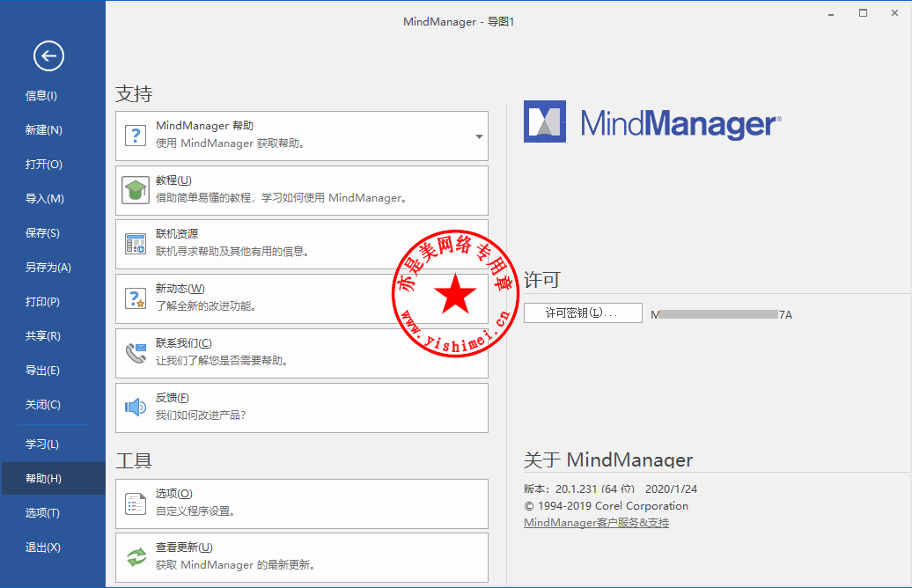
Task: Click the description 我们如何改进产品?
Action: [x=201, y=415]
